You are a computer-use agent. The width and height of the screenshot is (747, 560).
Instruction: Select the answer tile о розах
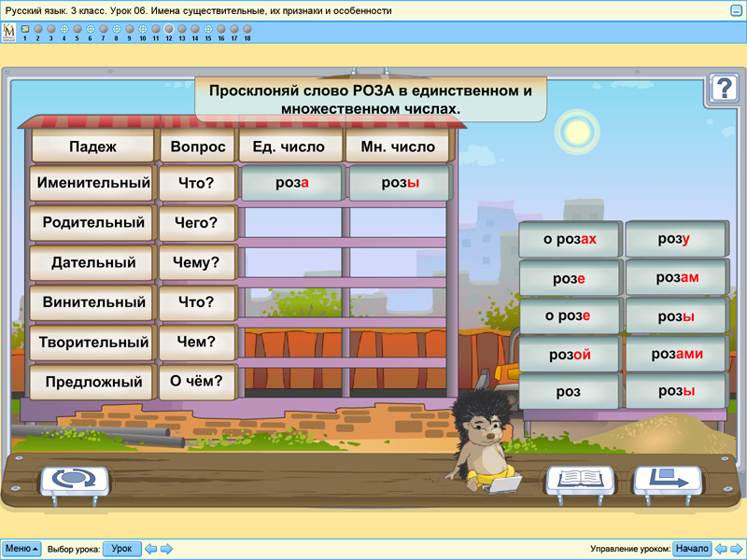click(x=569, y=238)
